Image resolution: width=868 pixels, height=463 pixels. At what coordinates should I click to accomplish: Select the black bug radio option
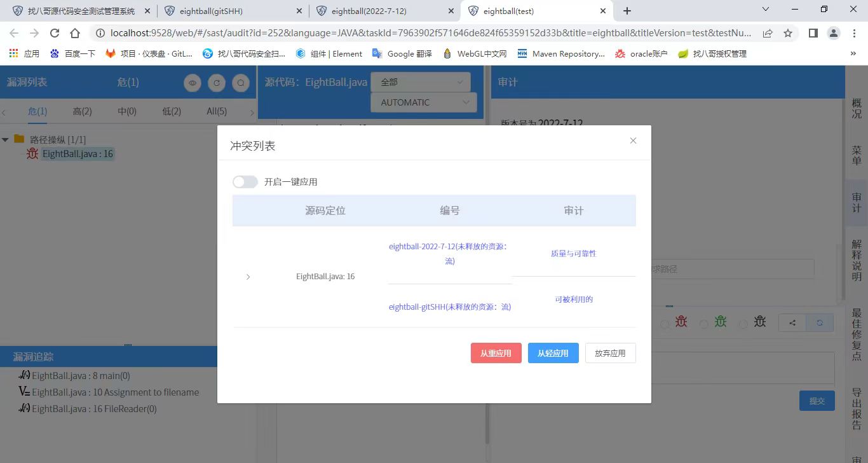(x=743, y=324)
